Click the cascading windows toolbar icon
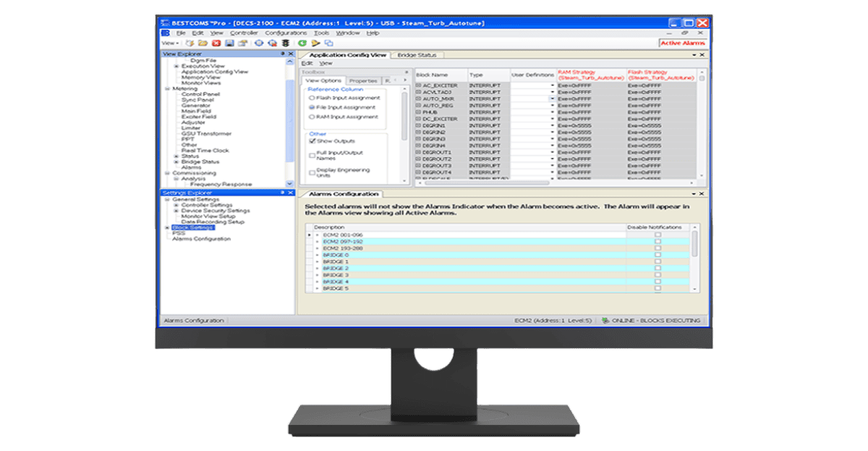This screenshot has width=868, height=451. coord(328,43)
